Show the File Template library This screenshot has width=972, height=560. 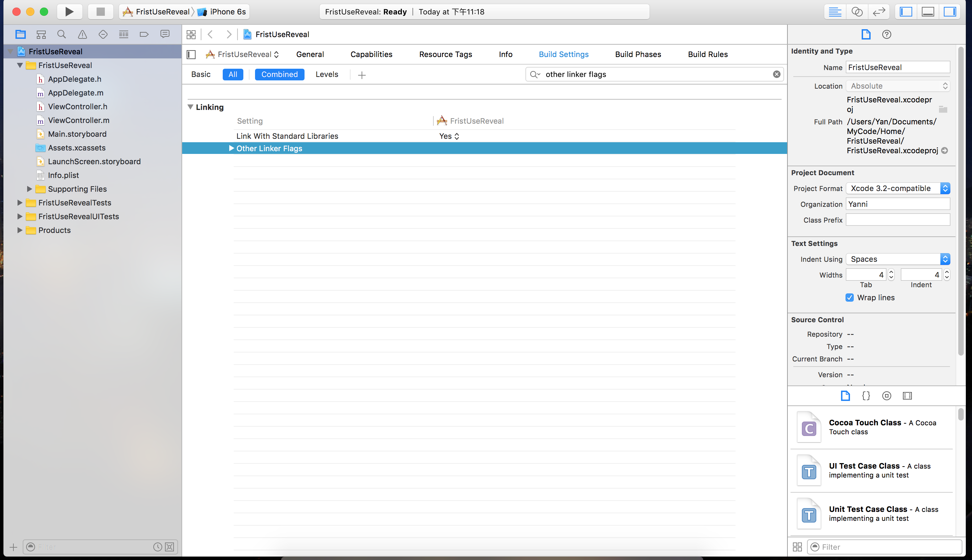pyautogui.click(x=845, y=396)
